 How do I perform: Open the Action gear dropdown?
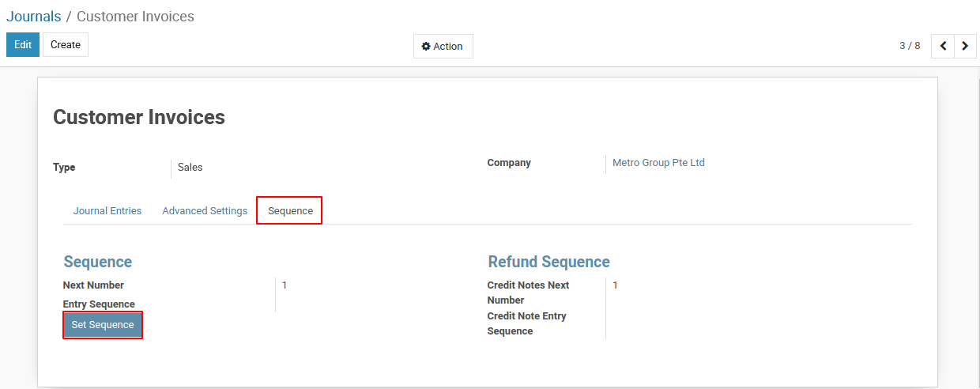click(x=443, y=46)
